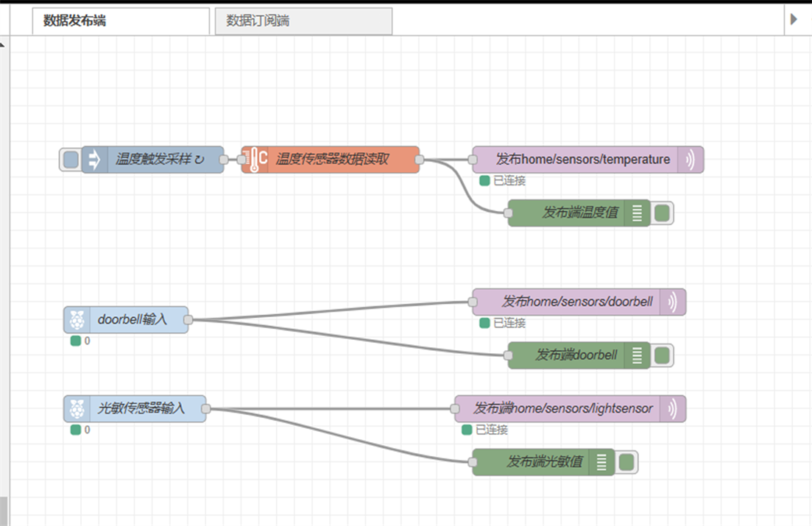Image resolution: width=812 pixels, height=526 pixels.
Task: Switch to the 数据订阅端 tab
Action: coord(303,21)
